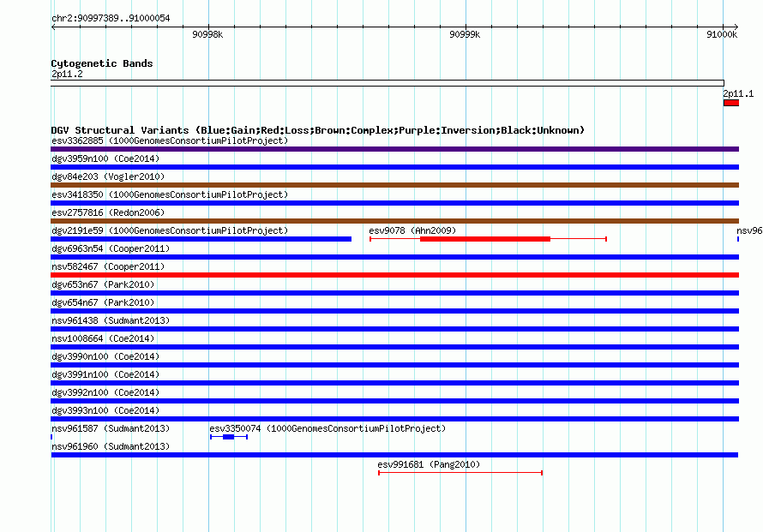
Task: Click the dgv84e203 (Vogler2010) label
Action: click(108, 176)
